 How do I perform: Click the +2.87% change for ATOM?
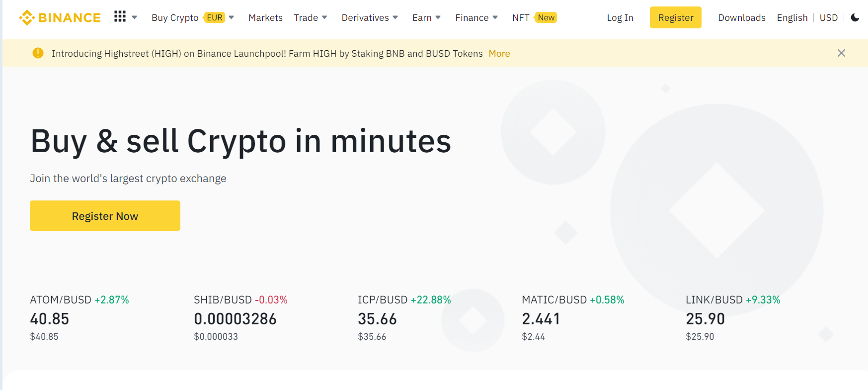[x=112, y=300]
